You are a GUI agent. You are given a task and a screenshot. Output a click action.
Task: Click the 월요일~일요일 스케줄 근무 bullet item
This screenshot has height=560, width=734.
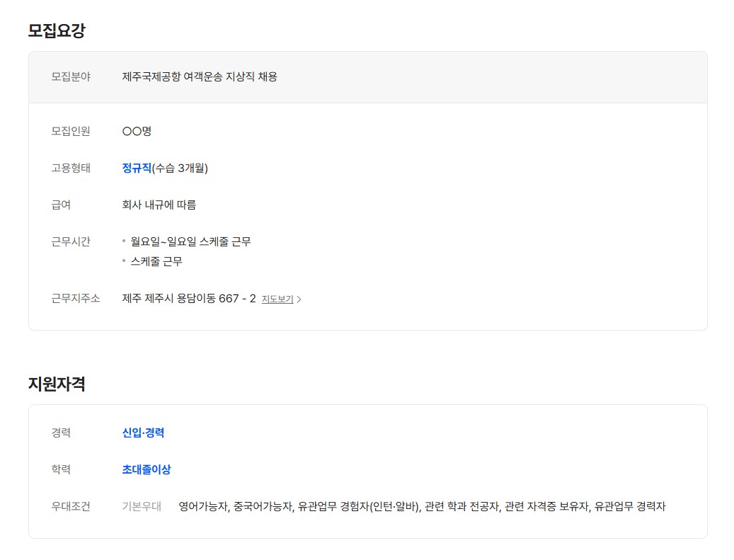190,241
